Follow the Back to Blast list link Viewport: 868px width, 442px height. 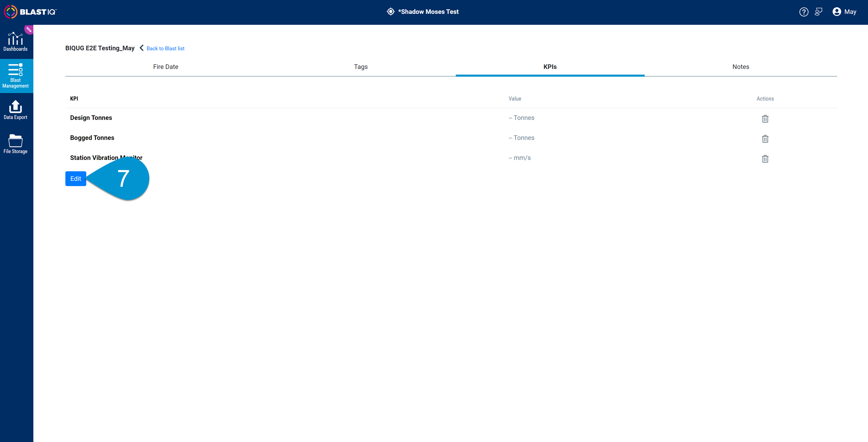tap(165, 48)
